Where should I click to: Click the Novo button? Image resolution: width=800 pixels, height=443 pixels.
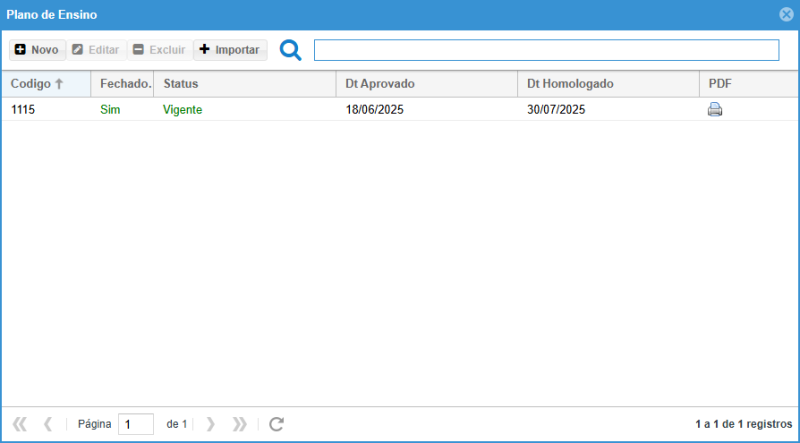37,50
